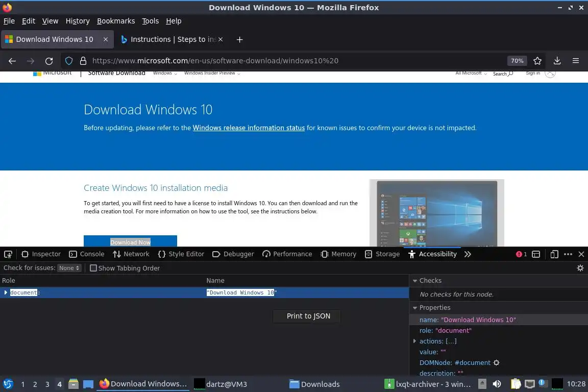This screenshot has height=392, width=588.
Task: Open the Edit menu
Action: [29, 21]
